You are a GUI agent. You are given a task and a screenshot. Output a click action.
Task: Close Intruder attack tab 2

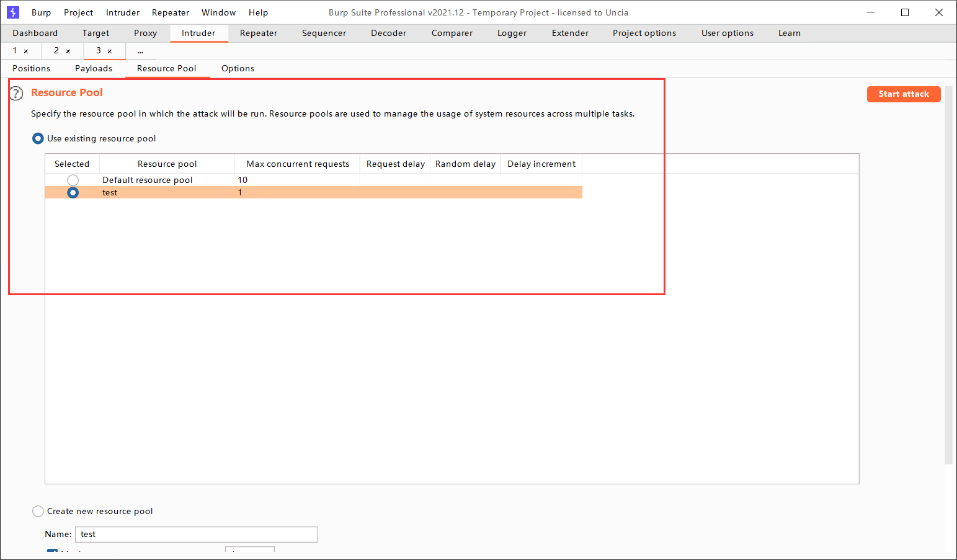tap(68, 51)
